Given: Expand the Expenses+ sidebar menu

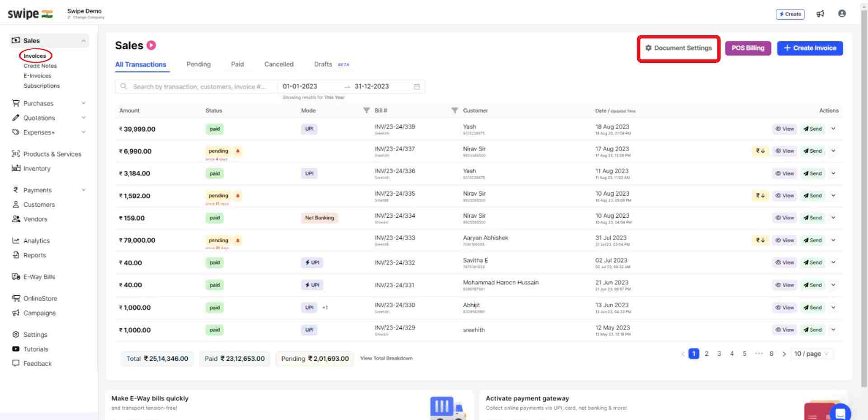Looking at the screenshot, I should pyautogui.click(x=84, y=132).
